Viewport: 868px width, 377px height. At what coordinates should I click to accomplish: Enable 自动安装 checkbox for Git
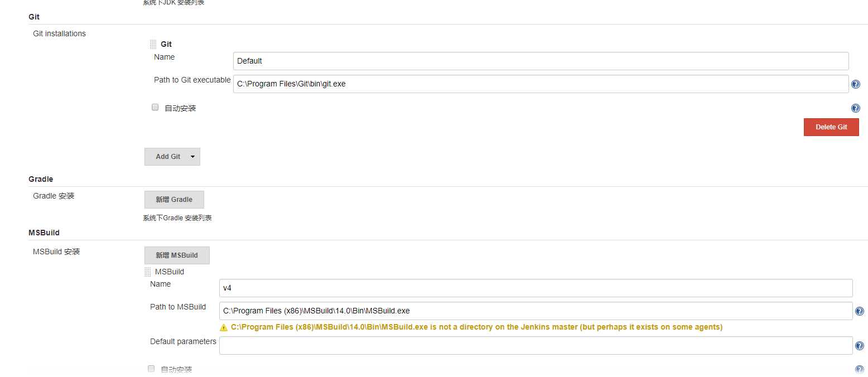click(156, 108)
